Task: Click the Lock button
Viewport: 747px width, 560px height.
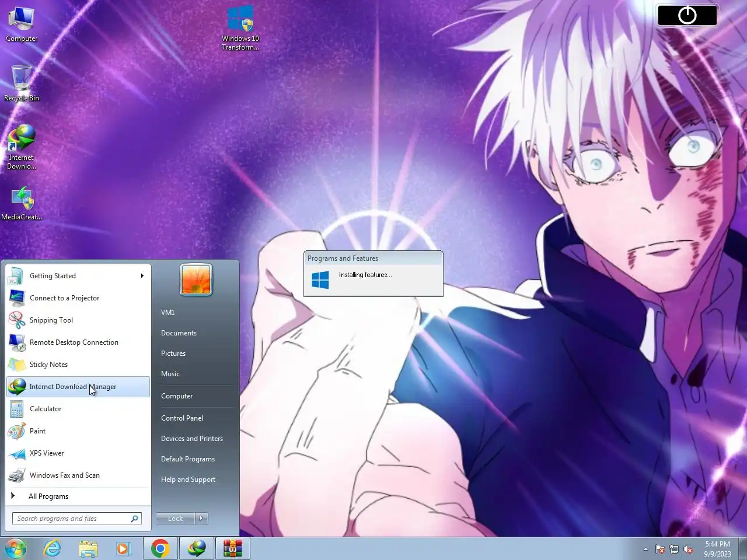Action: [175, 519]
